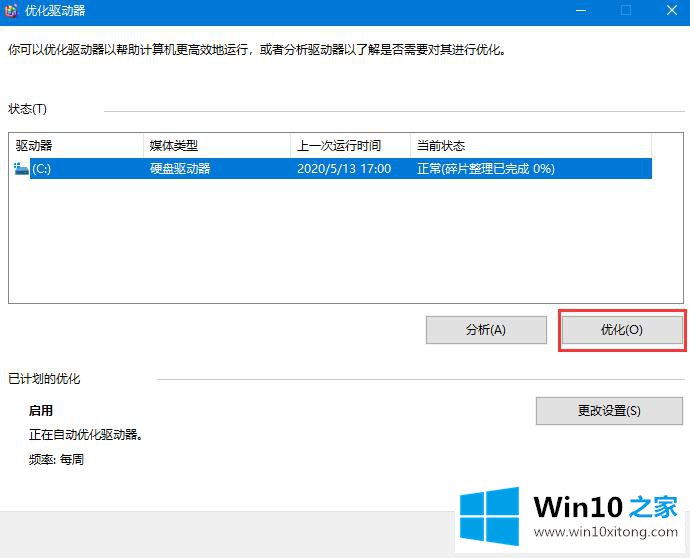Maximize the 优化驱动器 window

click(626, 10)
